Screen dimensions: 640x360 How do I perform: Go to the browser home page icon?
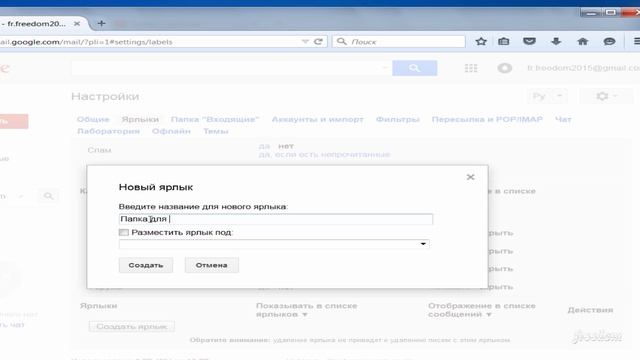(582, 42)
